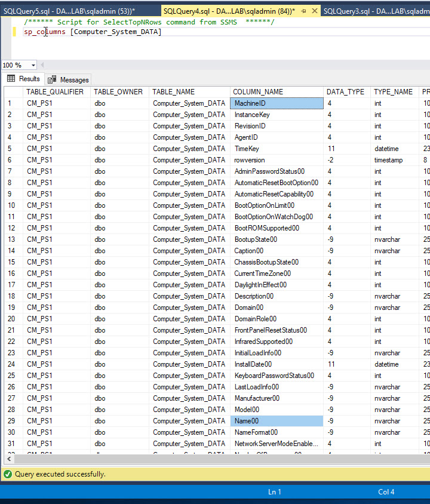Click the green query success checkmark icon

pyautogui.click(x=7, y=474)
